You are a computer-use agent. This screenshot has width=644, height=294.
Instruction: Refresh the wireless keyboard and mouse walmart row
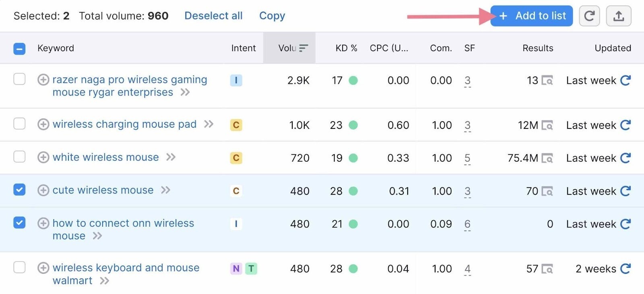[625, 269]
